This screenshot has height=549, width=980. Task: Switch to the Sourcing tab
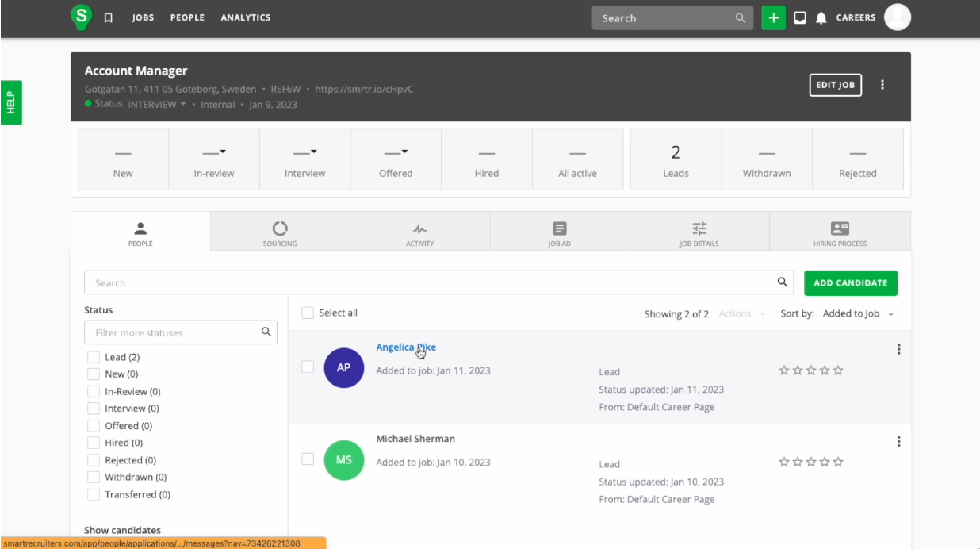pyautogui.click(x=280, y=234)
